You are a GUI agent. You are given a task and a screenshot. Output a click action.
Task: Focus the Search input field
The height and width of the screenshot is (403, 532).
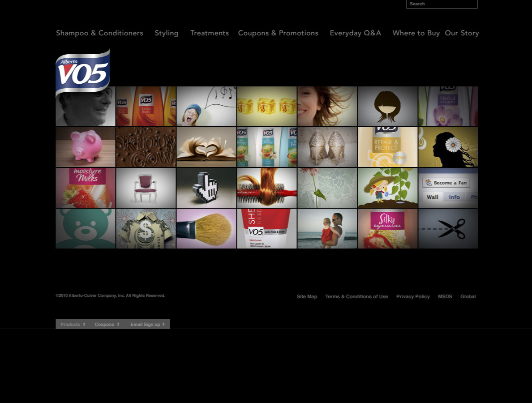[x=442, y=4]
